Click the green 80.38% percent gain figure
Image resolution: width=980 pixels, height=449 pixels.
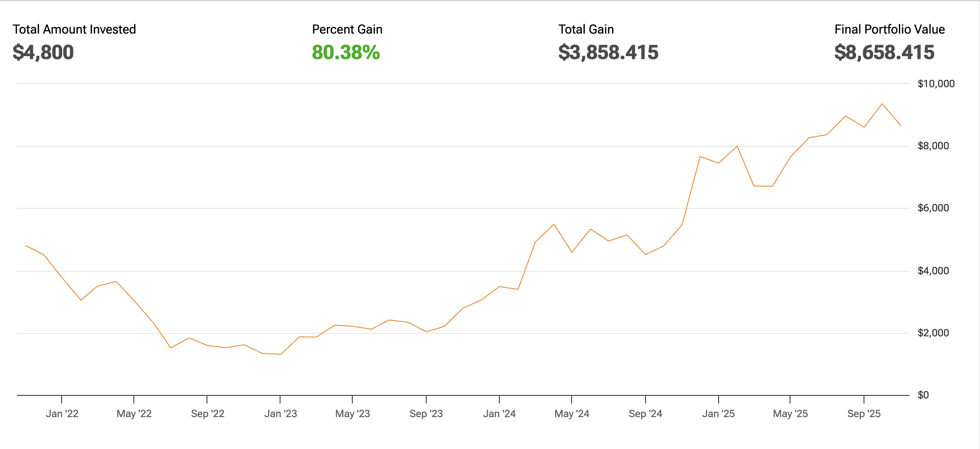[x=346, y=53]
